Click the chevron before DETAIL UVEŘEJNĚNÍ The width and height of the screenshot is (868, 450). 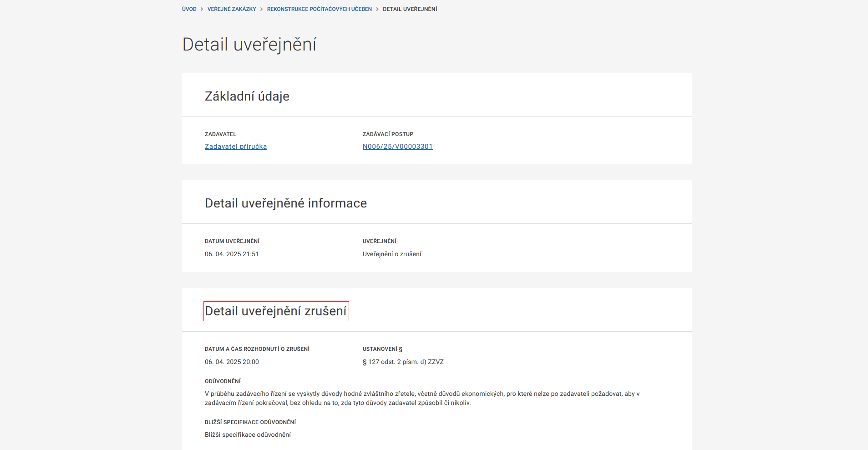(x=377, y=9)
